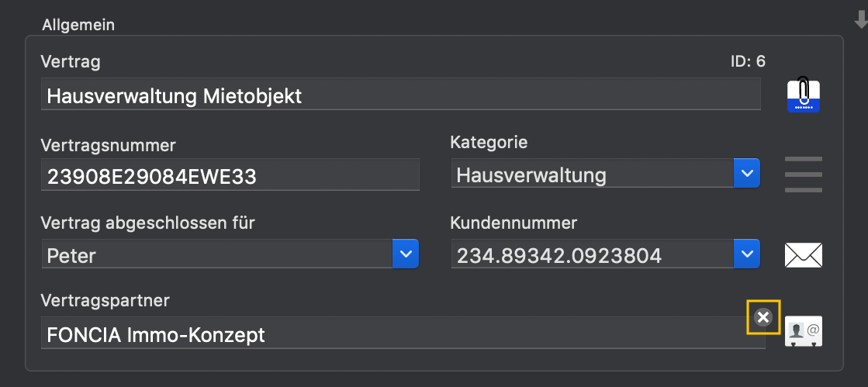Click the 'Allgemein' section heading
Image resolution: width=868 pixels, height=387 pixels.
click(x=78, y=25)
